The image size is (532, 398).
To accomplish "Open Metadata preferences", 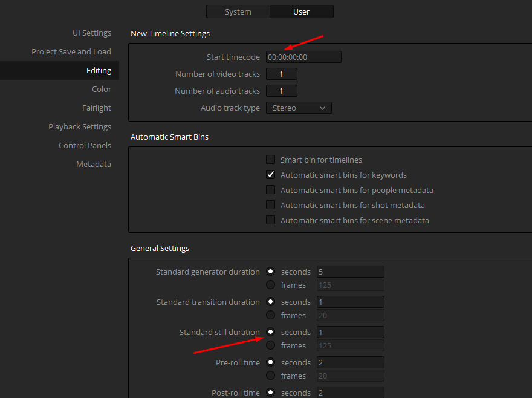I will (94, 164).
